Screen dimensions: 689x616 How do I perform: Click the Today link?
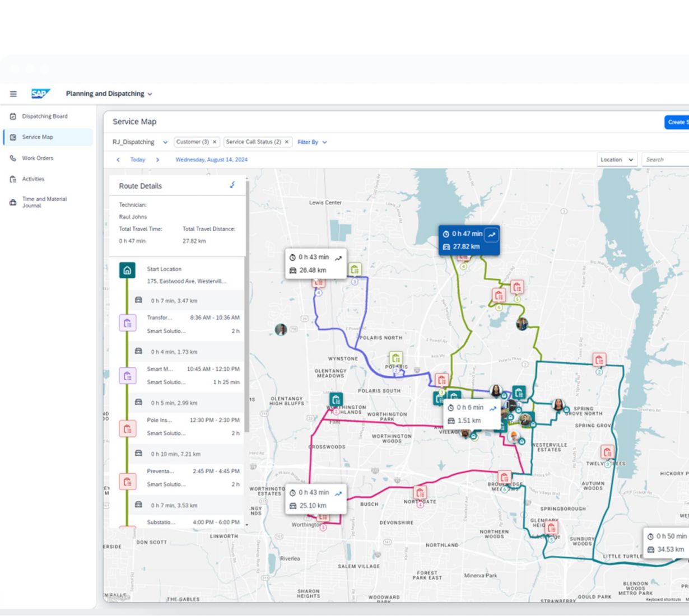click(x=138, y=160)
